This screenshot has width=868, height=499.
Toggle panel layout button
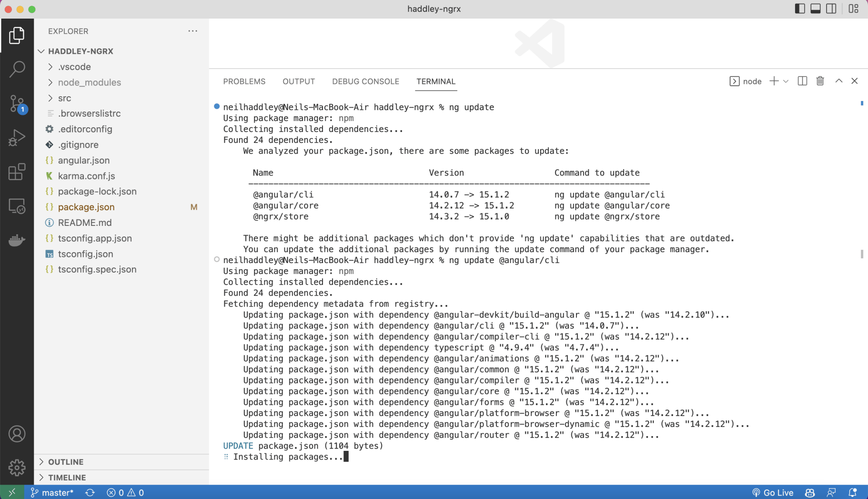click(x=816, y=9)
